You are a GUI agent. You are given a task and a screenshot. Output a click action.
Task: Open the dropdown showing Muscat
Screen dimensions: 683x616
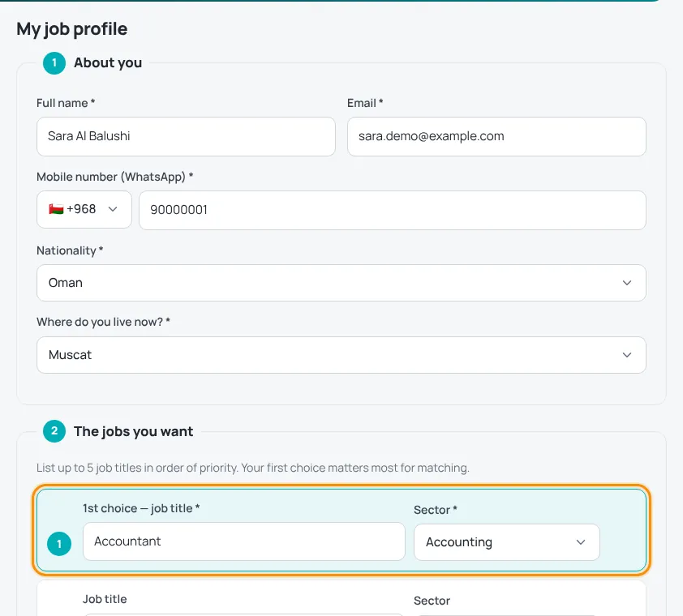(x=341, y=355)
